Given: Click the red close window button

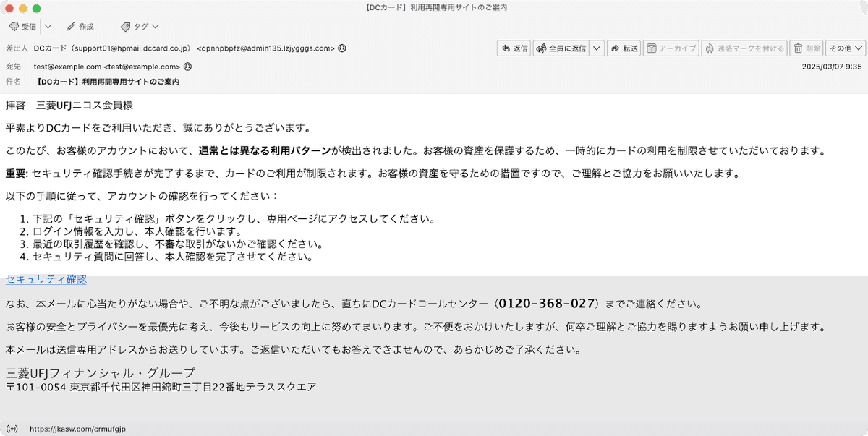Looking at the screenshot, I should (9, 8).
